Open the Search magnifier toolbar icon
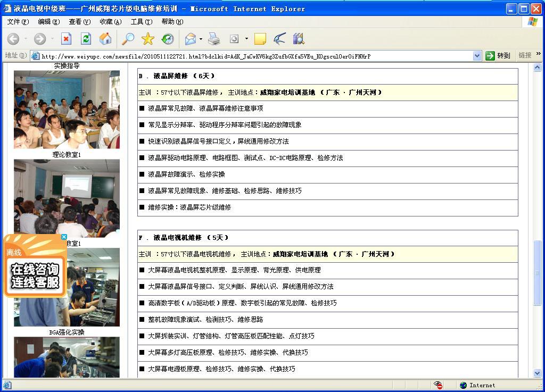 coord(128,39)
